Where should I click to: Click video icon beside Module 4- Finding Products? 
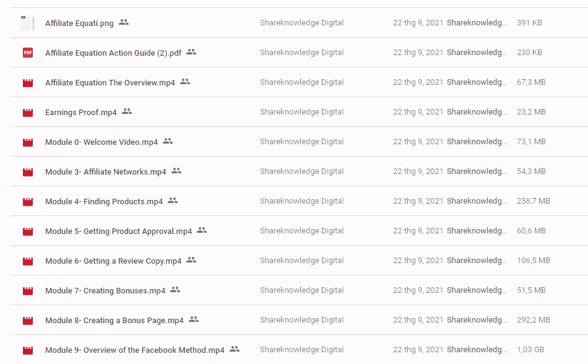[27, 202]
